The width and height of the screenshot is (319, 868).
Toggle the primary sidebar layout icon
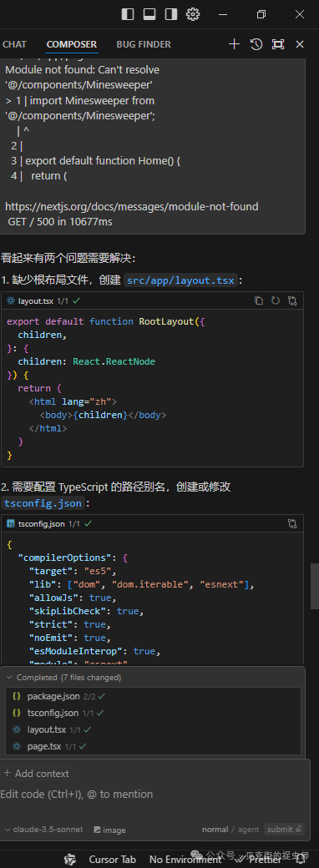click(x=128, y=14)
